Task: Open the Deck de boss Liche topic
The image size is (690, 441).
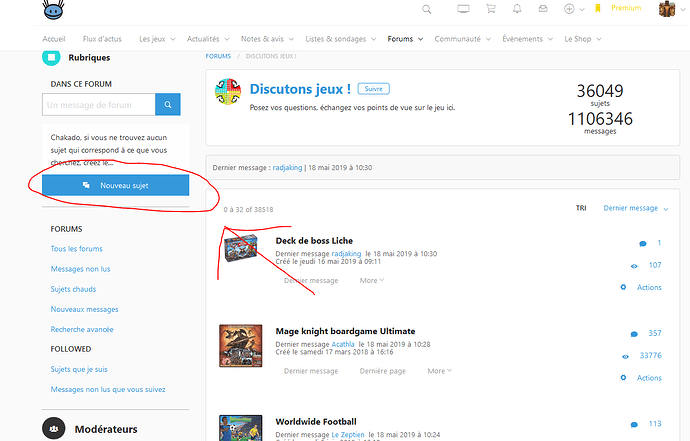Action: pos(314,241)
